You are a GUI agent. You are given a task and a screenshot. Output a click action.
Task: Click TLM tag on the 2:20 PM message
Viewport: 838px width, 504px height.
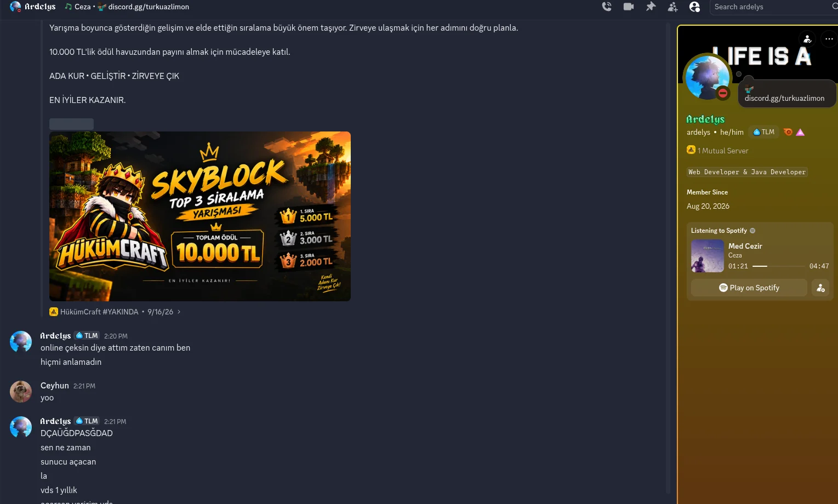[87, 335]
